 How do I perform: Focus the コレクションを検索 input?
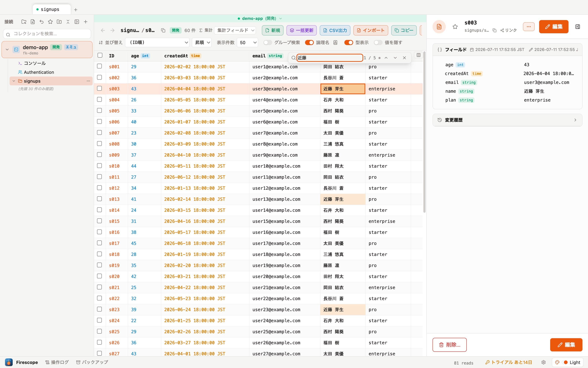(47, 34)
